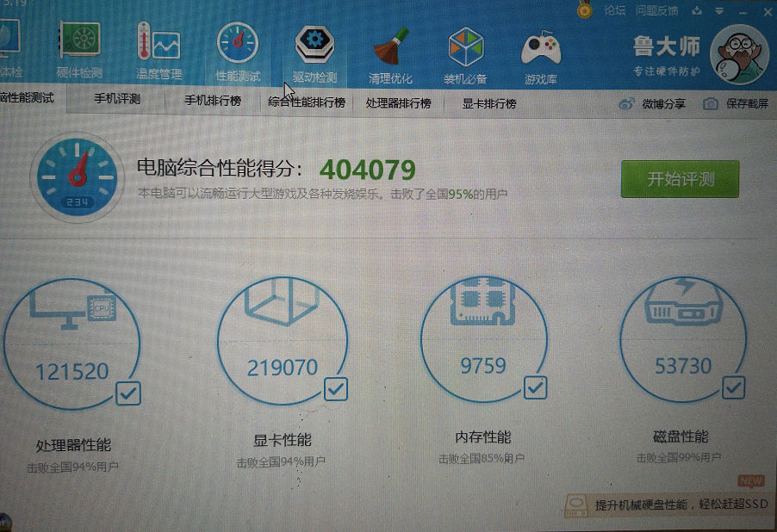
Task: Click 提升机械硬盘性能 promotion link
Action: click(x=681, y=504)
